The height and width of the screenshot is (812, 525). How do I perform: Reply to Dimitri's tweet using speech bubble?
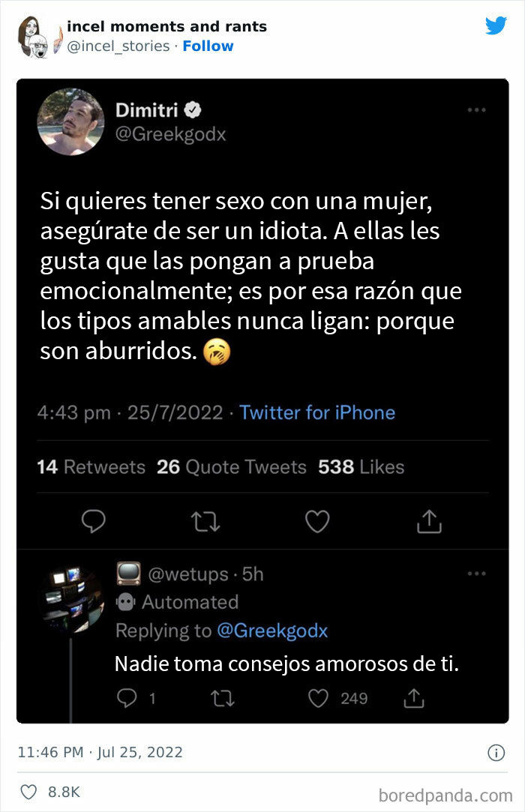pyautogui.click(x=92, y=520)
